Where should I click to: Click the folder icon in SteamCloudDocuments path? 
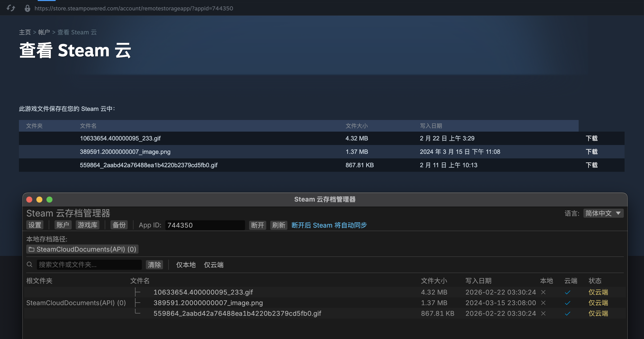pyautogui.click(x=32, y=249)
